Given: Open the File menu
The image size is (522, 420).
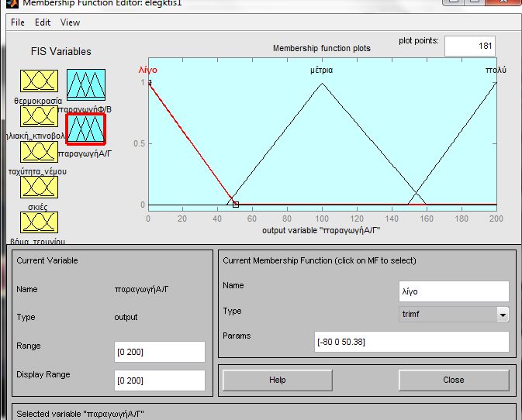Looking at the screenshot, I should (18, 22).
